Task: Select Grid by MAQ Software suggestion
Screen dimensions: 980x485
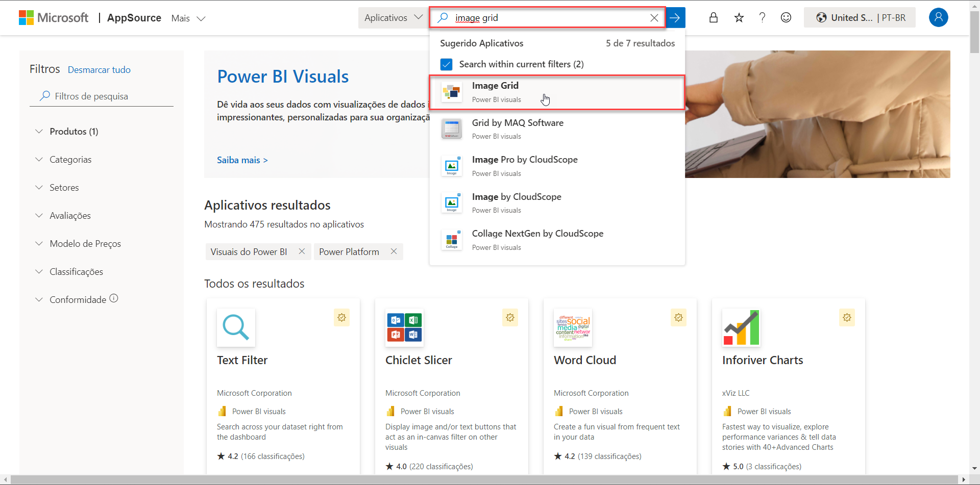Action: (x=557, y=129)
